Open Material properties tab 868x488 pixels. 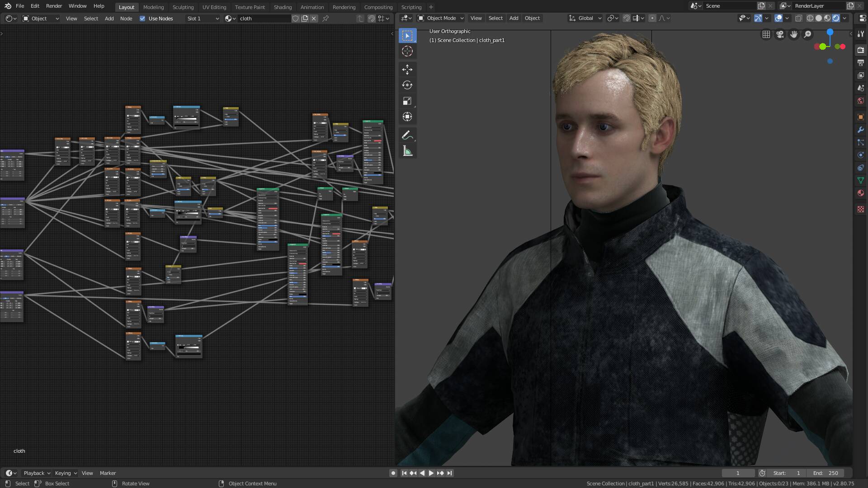pyautogui.click(x=861, y=193)
